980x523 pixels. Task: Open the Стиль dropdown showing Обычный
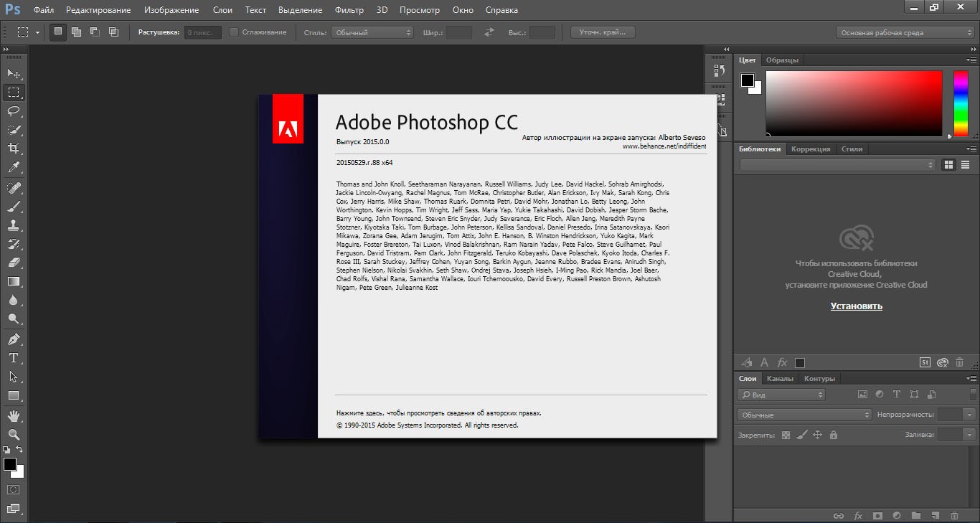pos(372,32)
